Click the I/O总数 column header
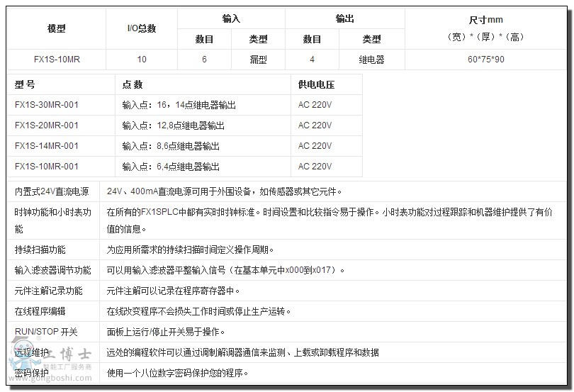This screenshot has width=574, height=392. click(x=141, y=28)
